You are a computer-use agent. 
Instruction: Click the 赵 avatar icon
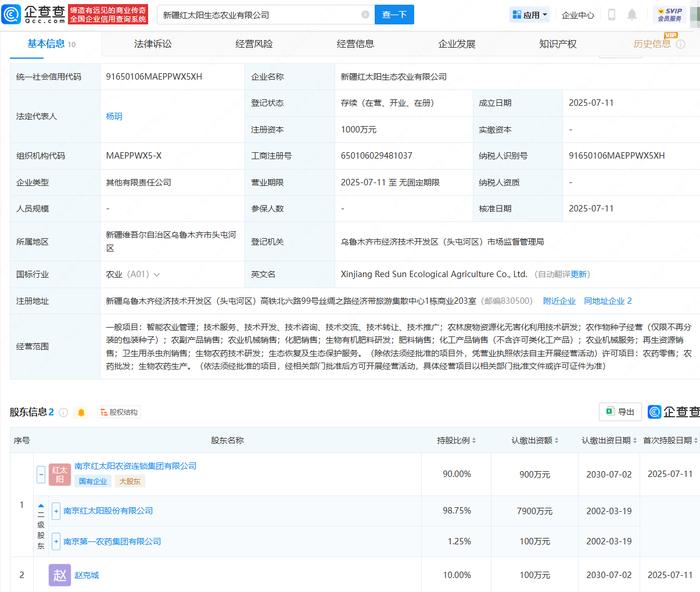(60, 575)
